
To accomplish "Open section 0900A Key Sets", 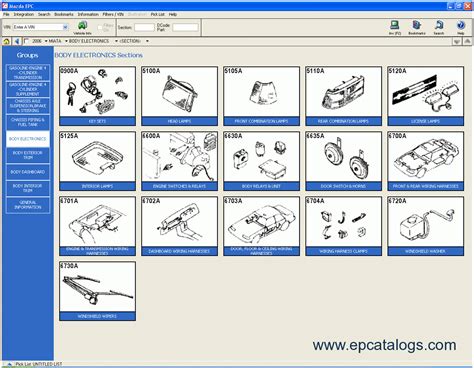I will 97,96.
